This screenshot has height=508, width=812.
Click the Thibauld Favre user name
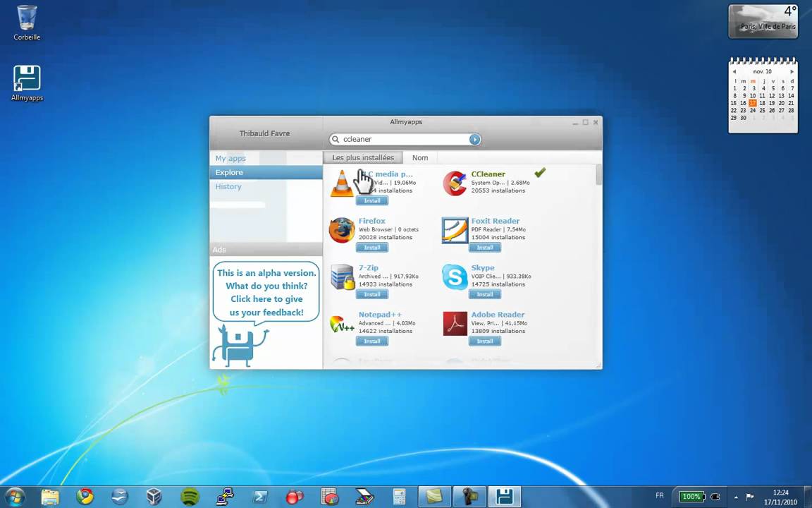[264, 133]
